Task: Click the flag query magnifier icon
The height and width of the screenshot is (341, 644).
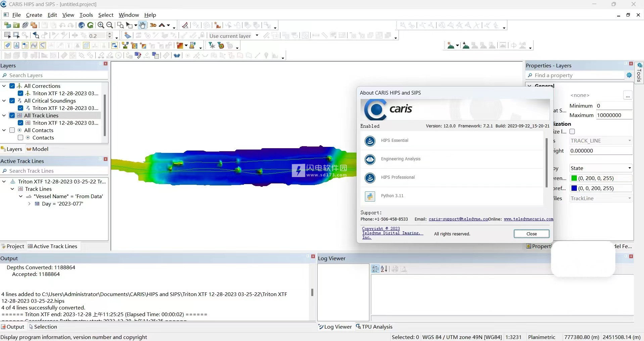Action: (x=36, y=35)
